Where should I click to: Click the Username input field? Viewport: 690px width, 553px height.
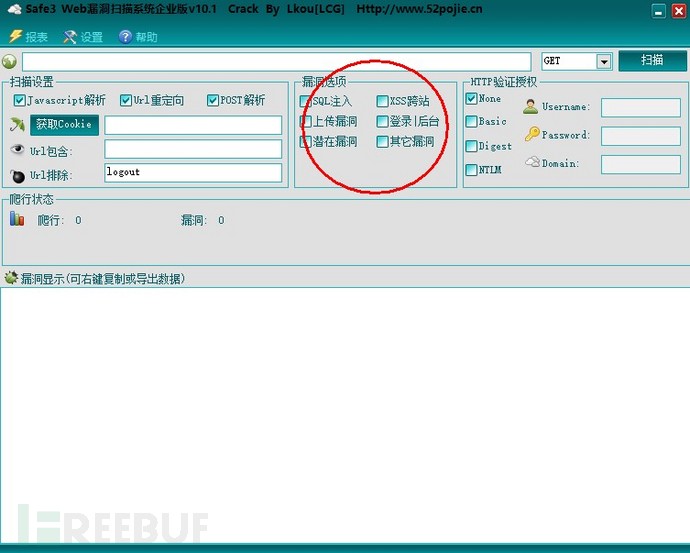[641, 107]
